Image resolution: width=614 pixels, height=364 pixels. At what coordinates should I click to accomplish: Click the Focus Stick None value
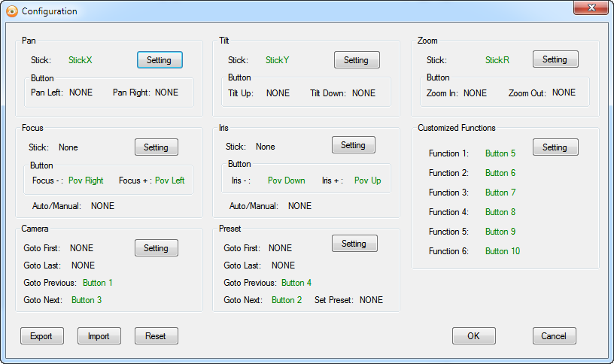tap(68, 147)
